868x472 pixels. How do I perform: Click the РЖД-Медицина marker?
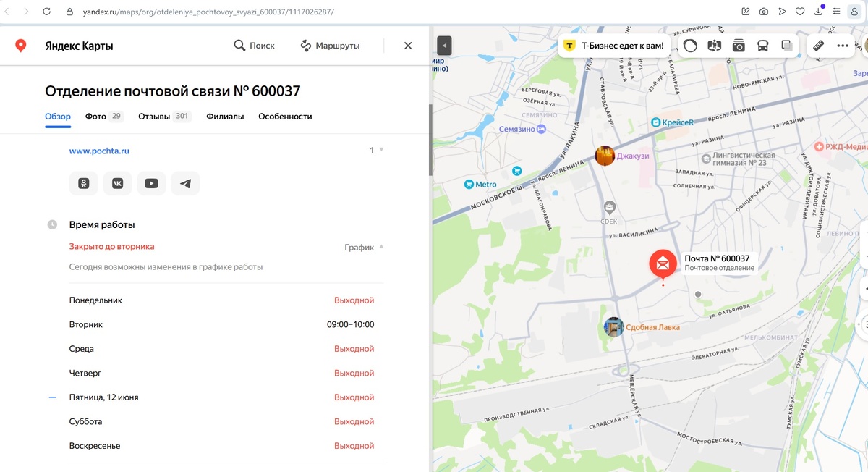(x=820, y=146)
